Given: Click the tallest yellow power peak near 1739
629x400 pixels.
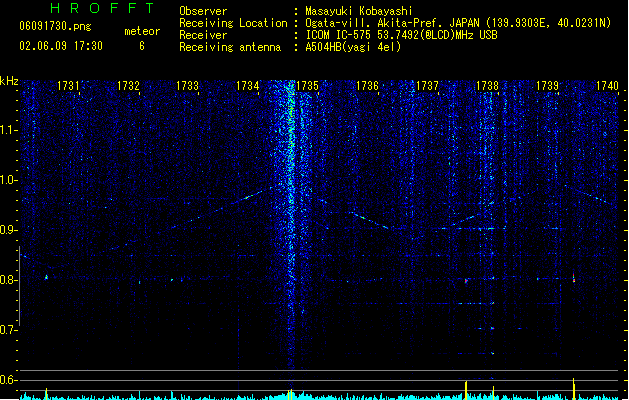Looking at the screenshot, I should (x=574, y=388).
